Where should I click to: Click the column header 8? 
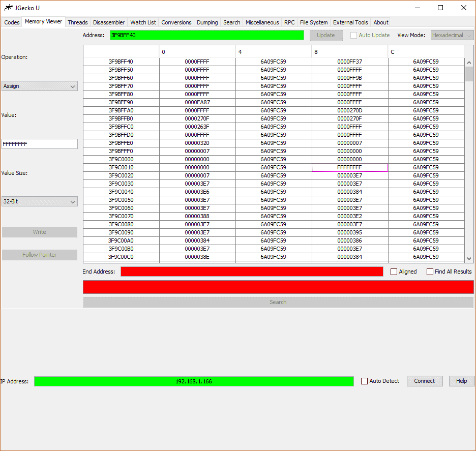pyautogui.click(x=350, y=52)
